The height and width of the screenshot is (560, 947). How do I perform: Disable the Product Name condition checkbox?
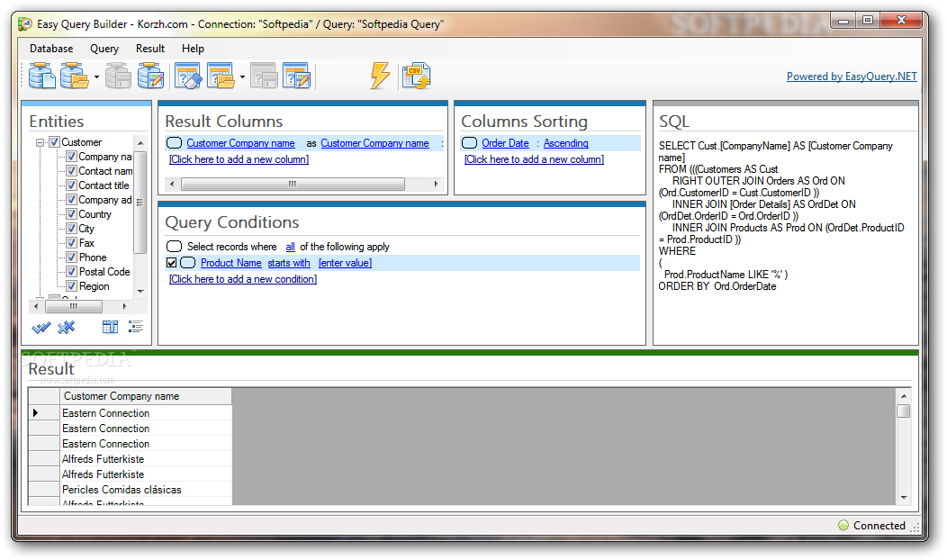(172, 263)
